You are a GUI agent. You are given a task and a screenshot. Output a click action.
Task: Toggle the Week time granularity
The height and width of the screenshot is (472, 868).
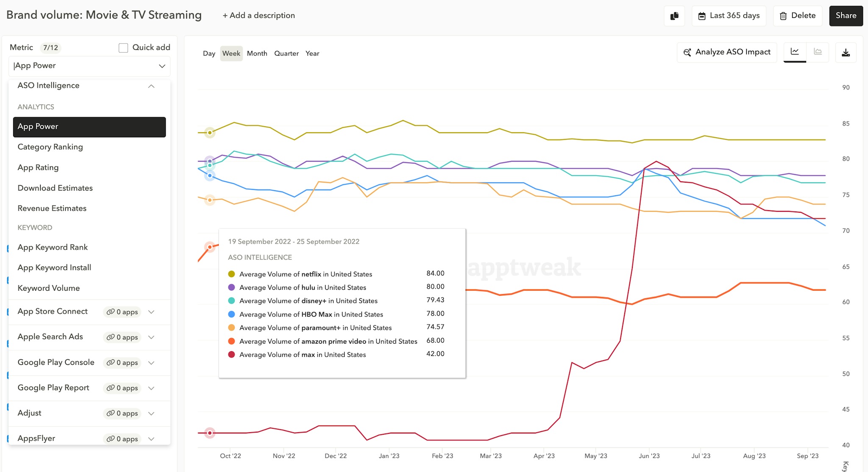click(231, 53)
